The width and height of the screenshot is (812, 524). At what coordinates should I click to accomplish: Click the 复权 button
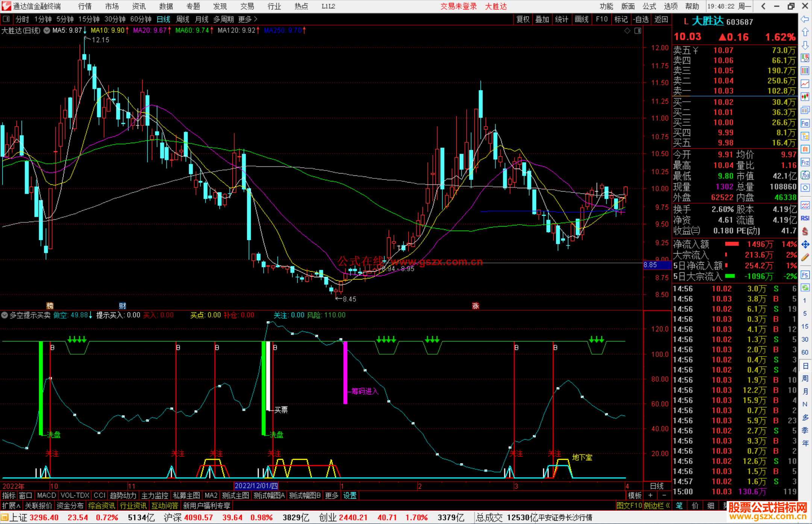click(x=523, y=19)
